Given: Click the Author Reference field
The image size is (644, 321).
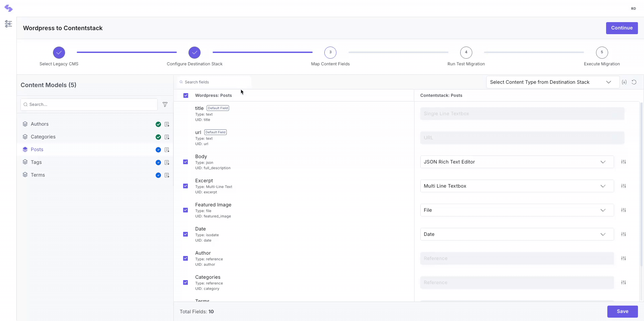Looking at the screenshot, I should point(517,258).
